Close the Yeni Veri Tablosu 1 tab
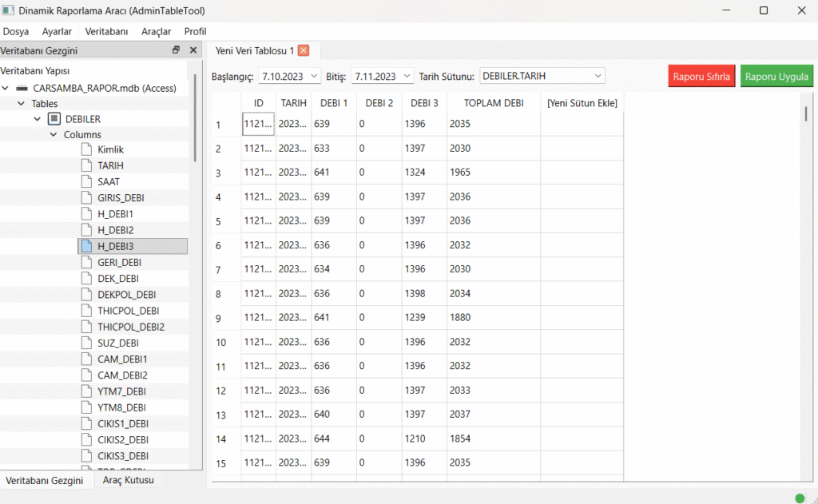The height and width of the screenshot is (504, 818). 304,50
